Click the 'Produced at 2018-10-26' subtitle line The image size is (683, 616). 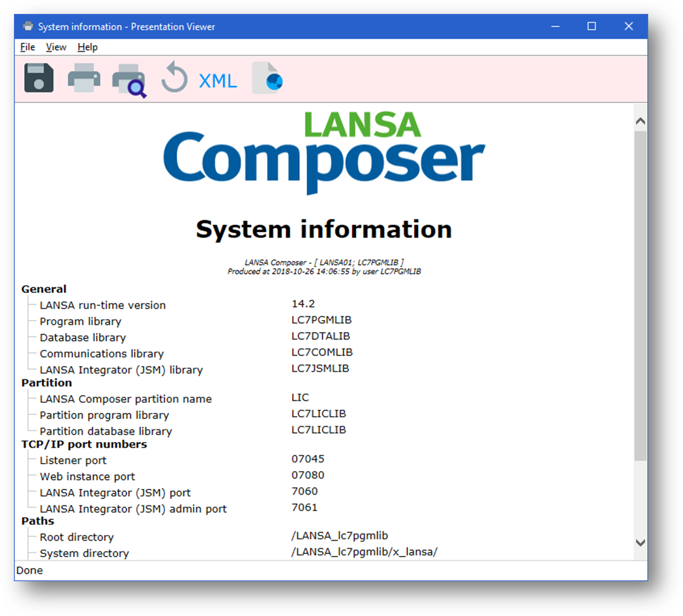[x=324, y=271]
